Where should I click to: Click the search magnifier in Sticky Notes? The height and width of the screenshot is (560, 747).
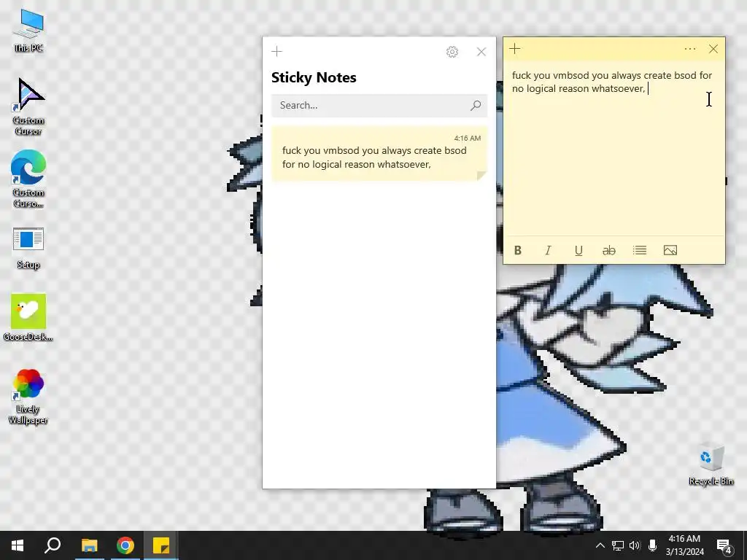coord(476,105)
